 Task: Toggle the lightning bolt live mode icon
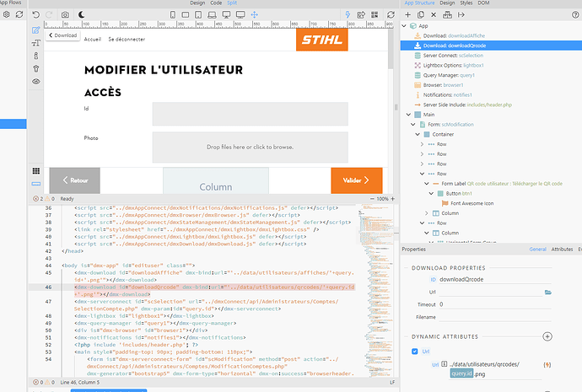point(348,15)
